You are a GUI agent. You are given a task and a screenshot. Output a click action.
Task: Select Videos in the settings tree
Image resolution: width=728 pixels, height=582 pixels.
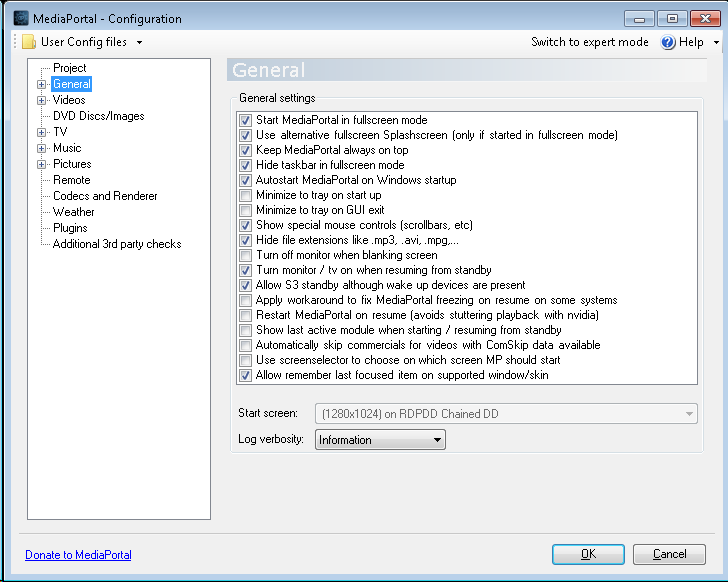pos(69,100)
